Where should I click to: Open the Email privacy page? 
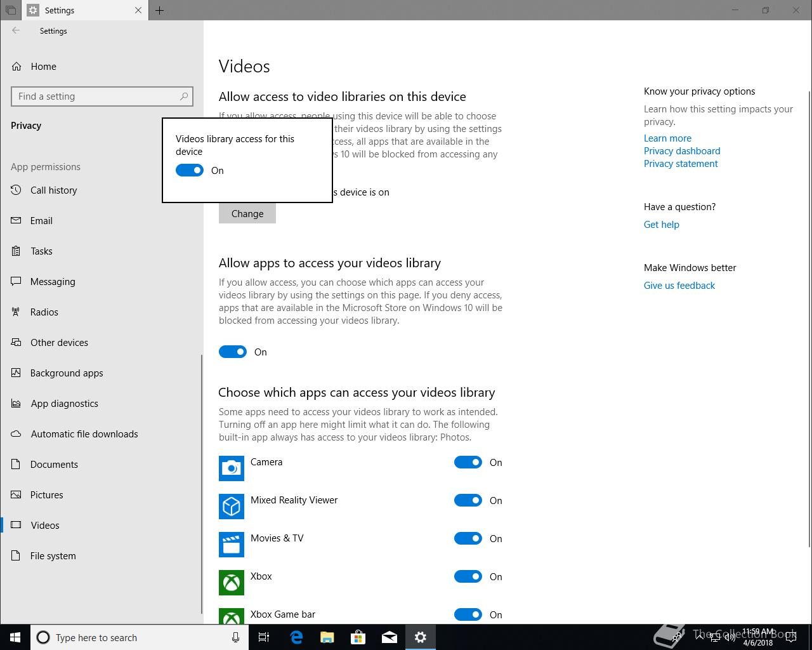[x=101, y=221]
